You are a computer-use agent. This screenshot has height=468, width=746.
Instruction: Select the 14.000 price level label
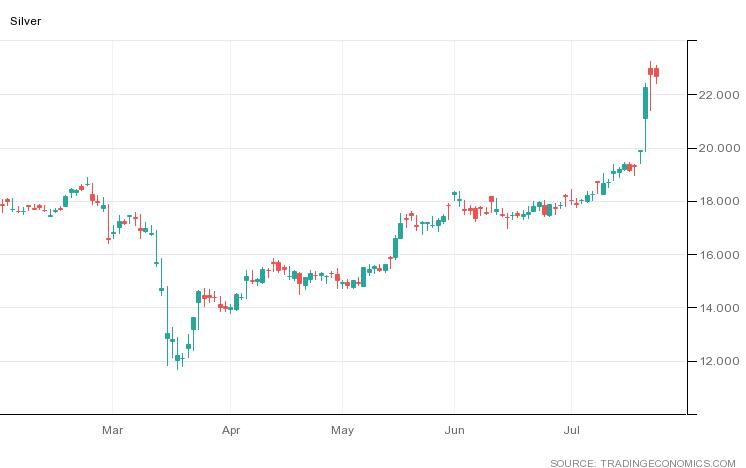click(720, 308)
